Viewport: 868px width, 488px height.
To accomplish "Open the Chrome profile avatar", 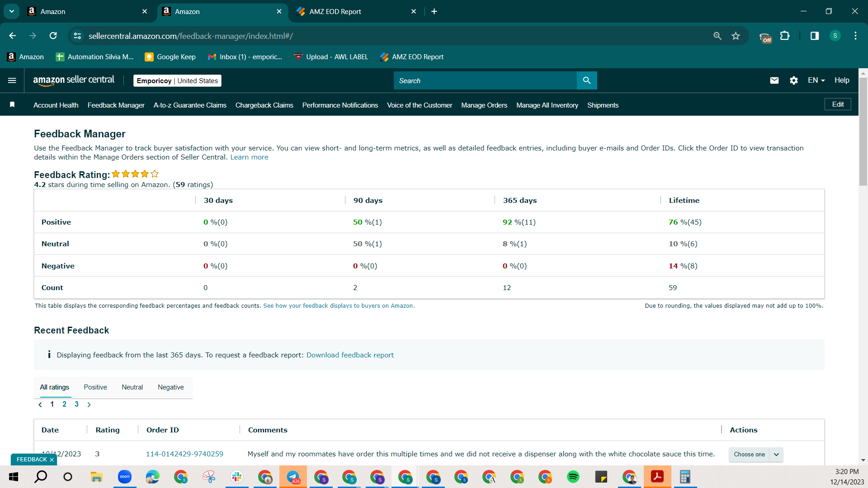I will click(x=835, y=36).
